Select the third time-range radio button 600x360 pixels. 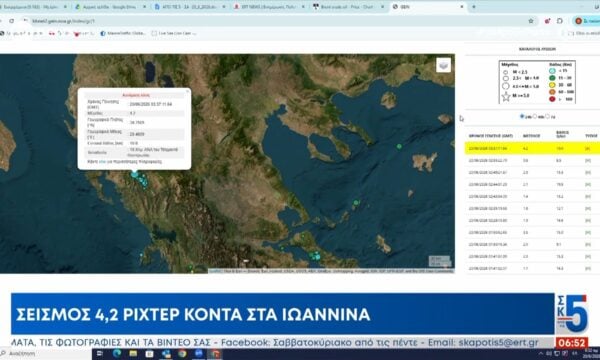pos(547,116)
